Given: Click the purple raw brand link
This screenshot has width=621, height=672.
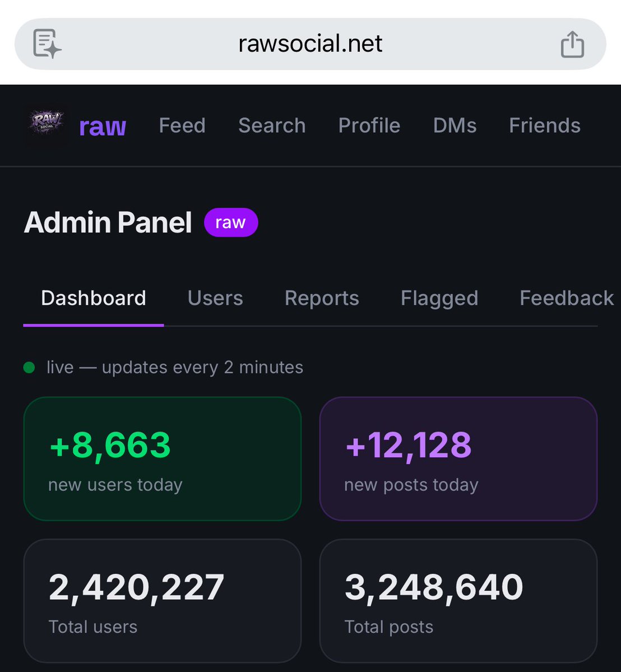Looking at the screenshot, I should pyautogui.click(x=103, y=127).
